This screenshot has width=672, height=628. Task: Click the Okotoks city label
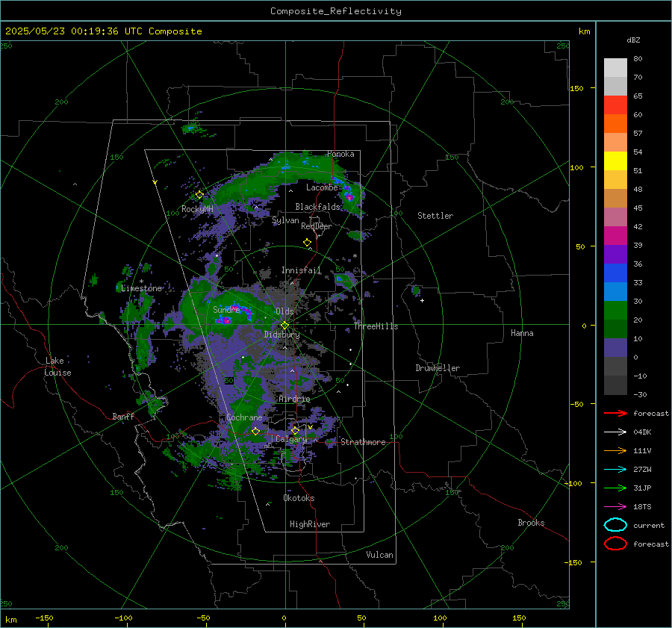299,498
